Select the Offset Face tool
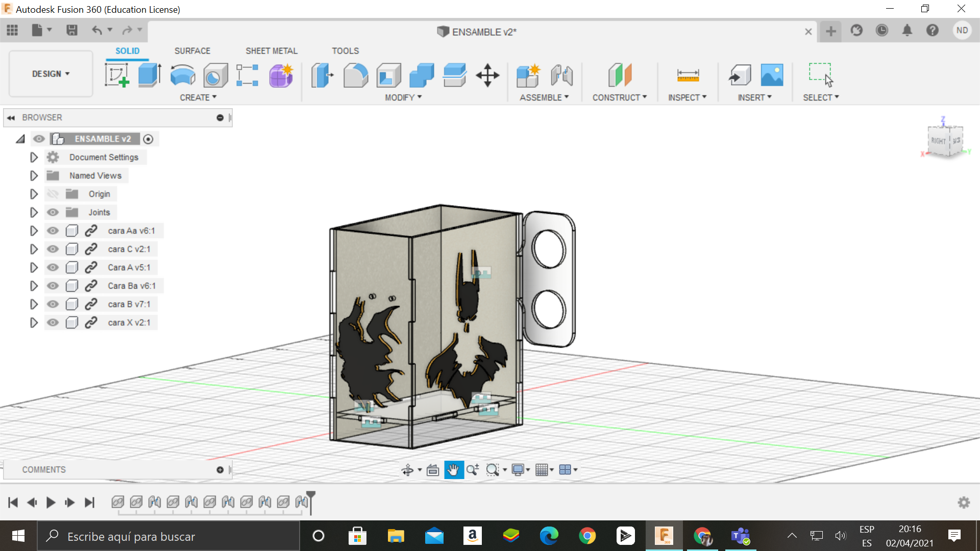Screen dimensions: 980x551 tap(454, 76)
